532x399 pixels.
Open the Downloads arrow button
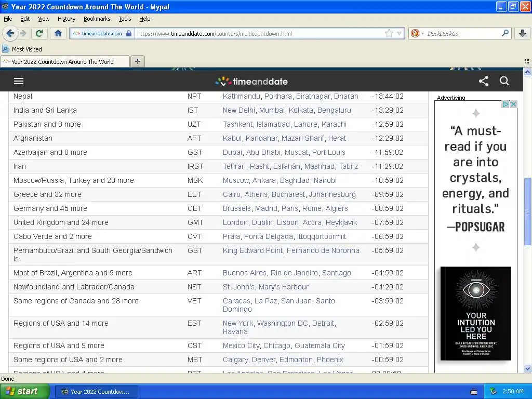(523, 33)
